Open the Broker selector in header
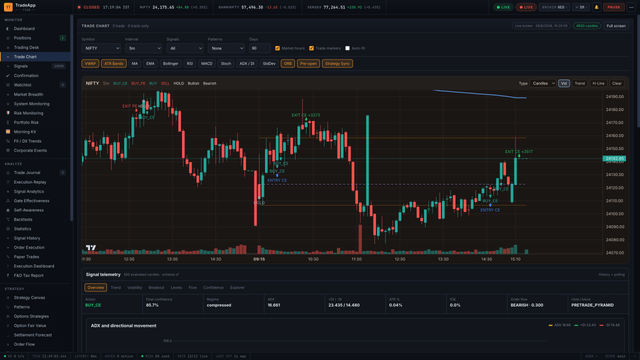This screenshot has height=360, width=640. point(555,7)
